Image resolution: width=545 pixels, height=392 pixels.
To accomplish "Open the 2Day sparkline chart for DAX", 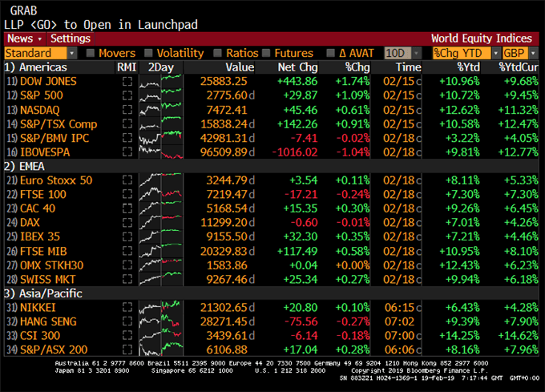I will click(160, 222).
